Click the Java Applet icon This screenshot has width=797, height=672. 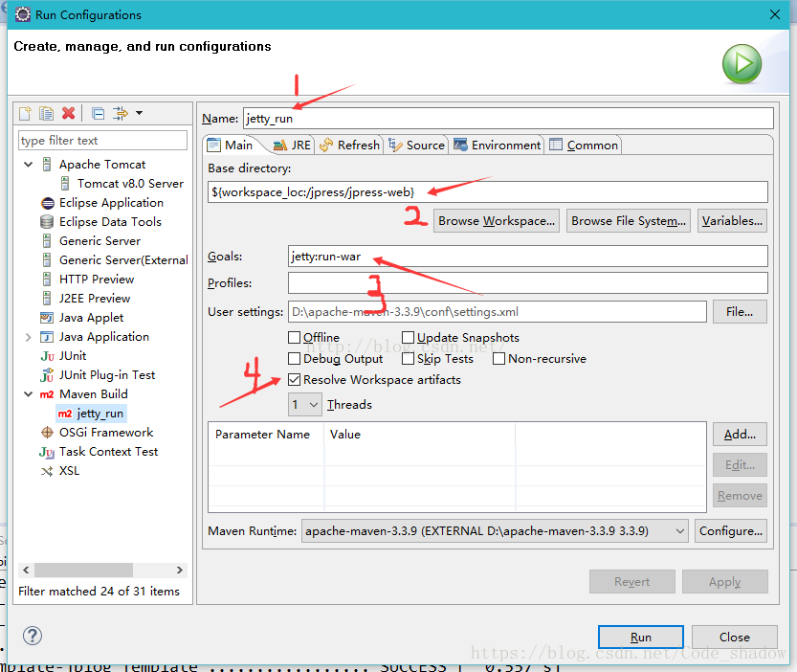(x=47, y=318)
